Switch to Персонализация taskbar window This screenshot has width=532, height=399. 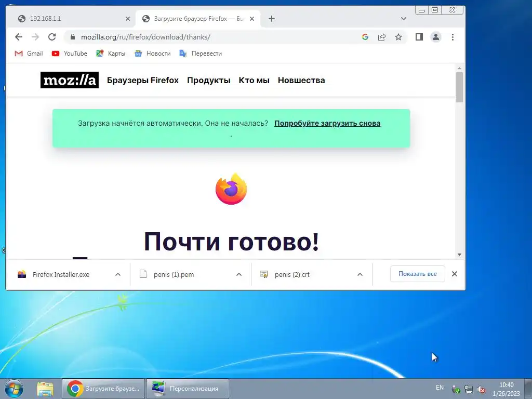[x=188, y=389]
